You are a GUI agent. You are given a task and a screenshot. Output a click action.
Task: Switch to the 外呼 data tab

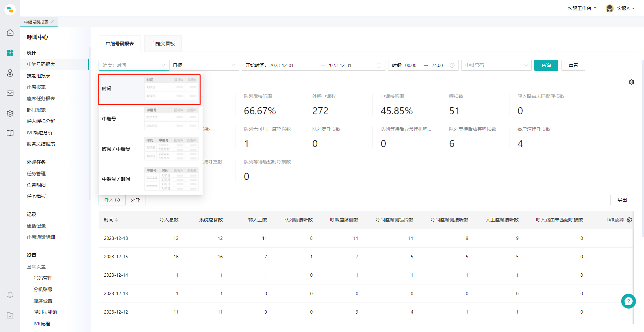click(136, 200)
